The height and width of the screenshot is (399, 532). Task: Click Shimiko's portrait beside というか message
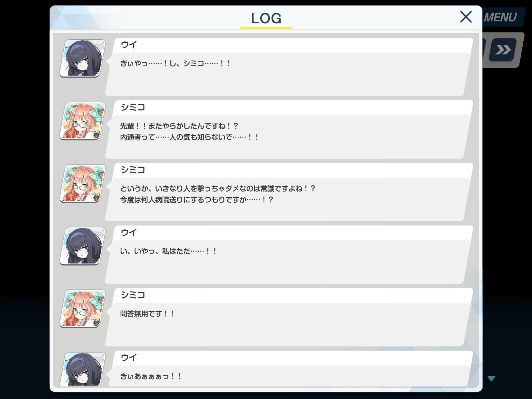coord(83,183)
